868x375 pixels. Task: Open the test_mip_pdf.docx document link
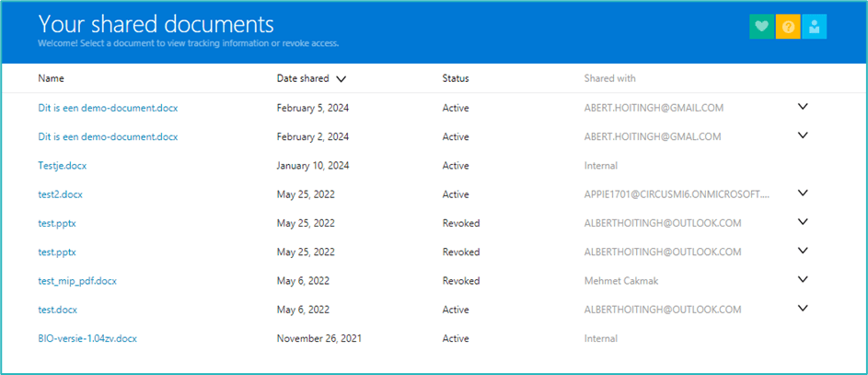pos(77,280)
